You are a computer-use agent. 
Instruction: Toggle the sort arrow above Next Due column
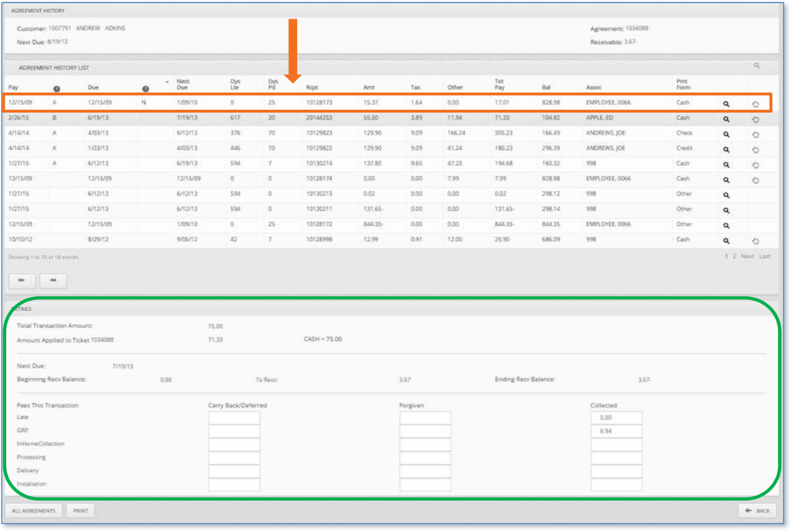167,81
